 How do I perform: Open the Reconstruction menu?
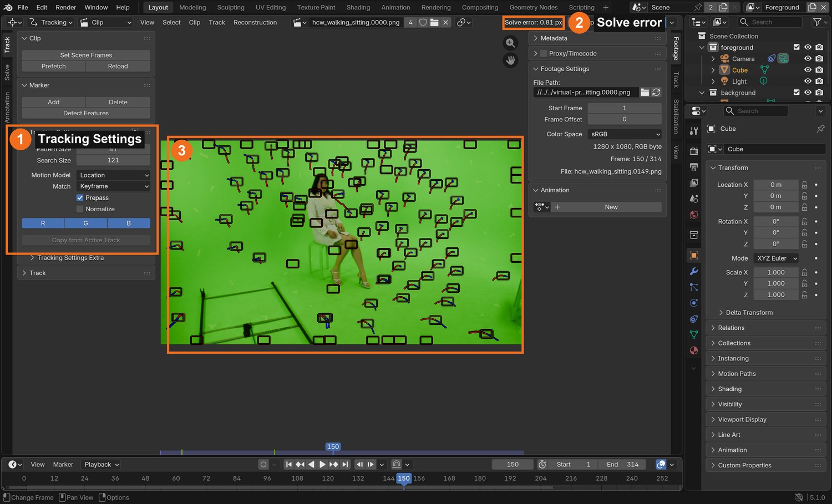coord(255,22)
